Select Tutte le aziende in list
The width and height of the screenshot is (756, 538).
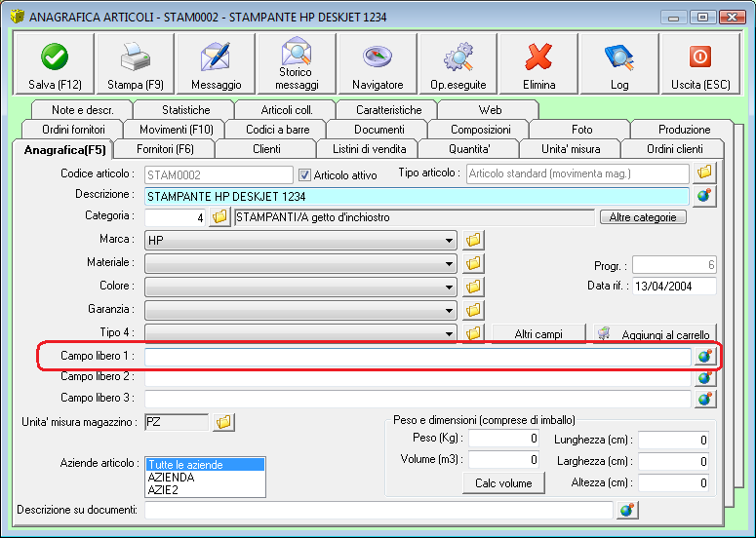(x=206, y=464)
